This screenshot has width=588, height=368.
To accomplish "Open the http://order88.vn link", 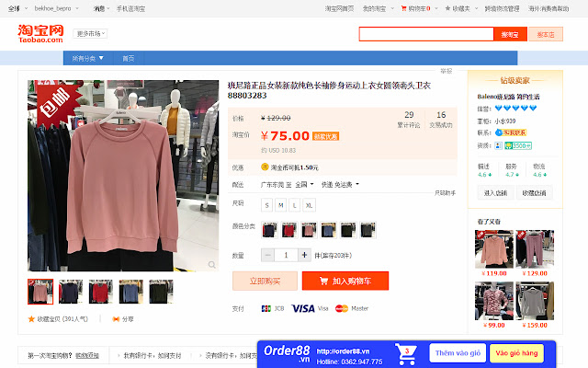I will [x=343, y=351].
